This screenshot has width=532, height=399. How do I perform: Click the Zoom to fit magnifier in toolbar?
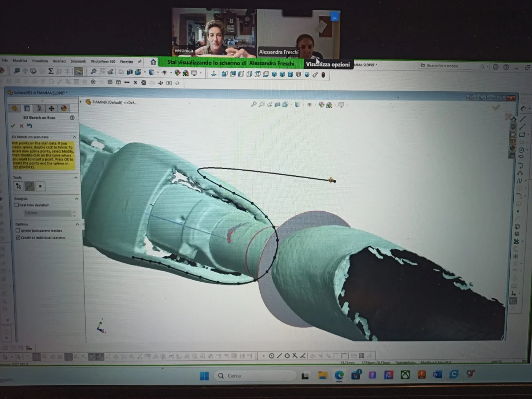coord(93,71)
